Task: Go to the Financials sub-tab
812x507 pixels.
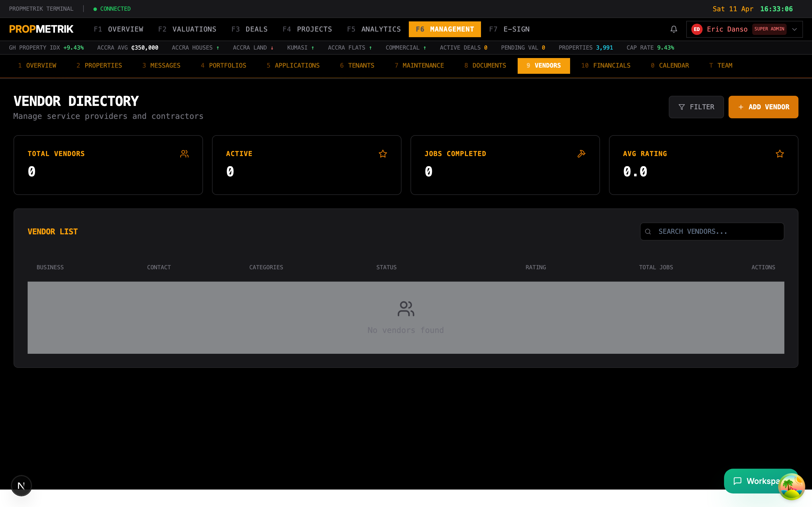Action: (606, 66)
